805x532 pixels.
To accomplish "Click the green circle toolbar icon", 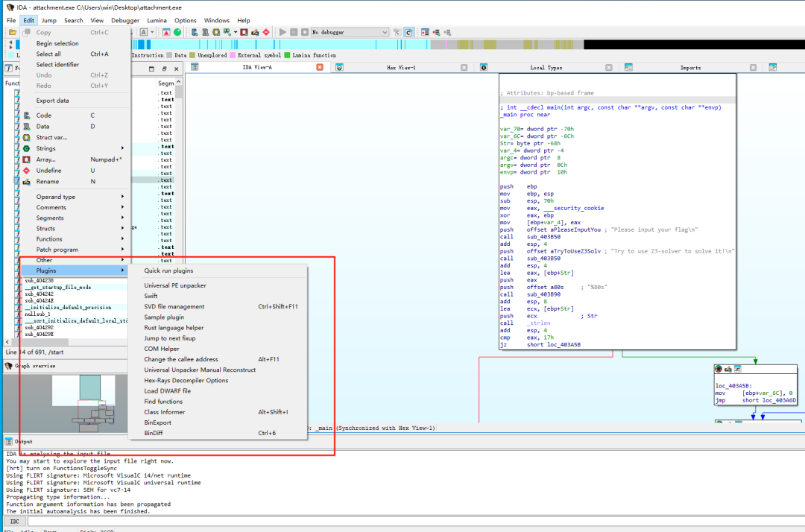I will (177, 32).
